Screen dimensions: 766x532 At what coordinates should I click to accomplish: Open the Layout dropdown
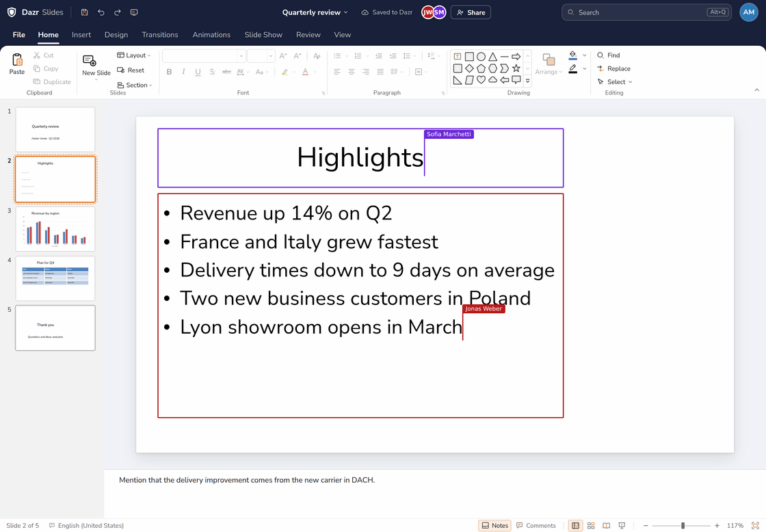coord(134,55)
